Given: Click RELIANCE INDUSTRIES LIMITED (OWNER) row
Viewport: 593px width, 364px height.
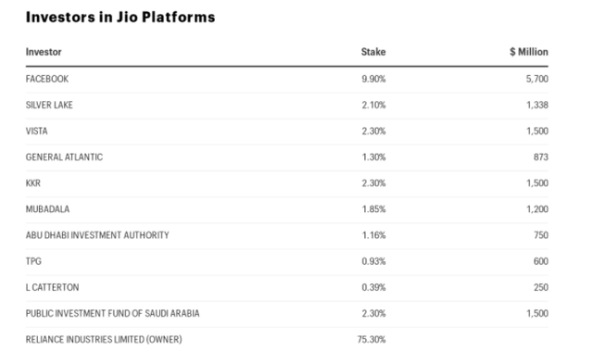Looking at the screenshot, I should pos(286,340).
